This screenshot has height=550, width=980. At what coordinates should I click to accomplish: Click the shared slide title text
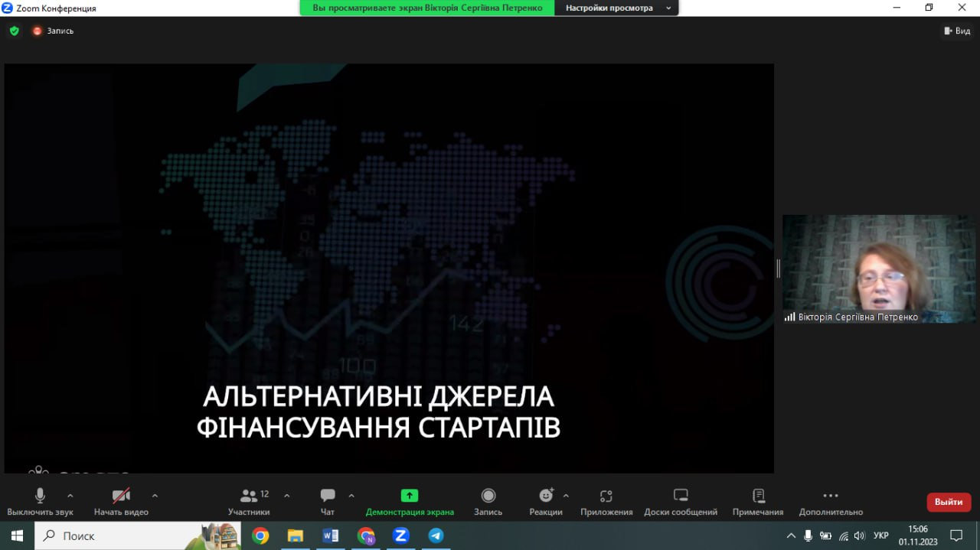(378, 412)
